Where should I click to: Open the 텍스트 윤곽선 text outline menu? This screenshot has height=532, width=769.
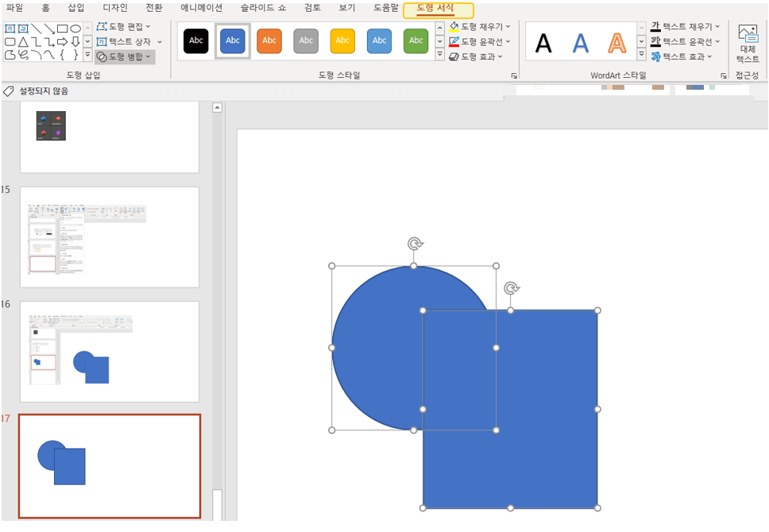(x=685, y=41)
